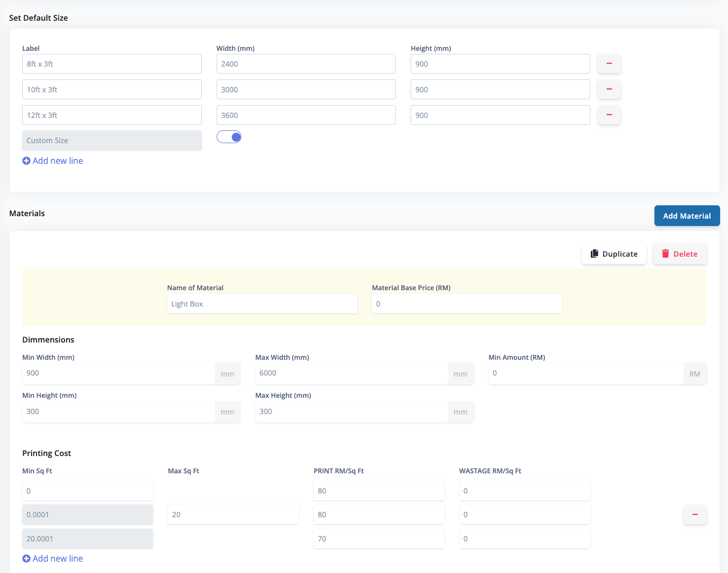
Task: Select the Max Height input field
Action: coord(351,412)
